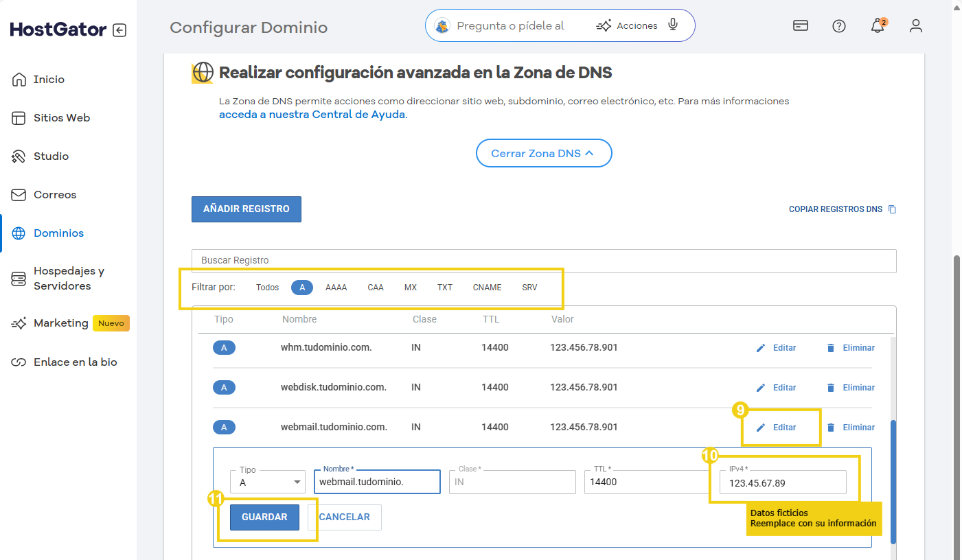Open the user account profile icon
962x560 pixels.
915,26
